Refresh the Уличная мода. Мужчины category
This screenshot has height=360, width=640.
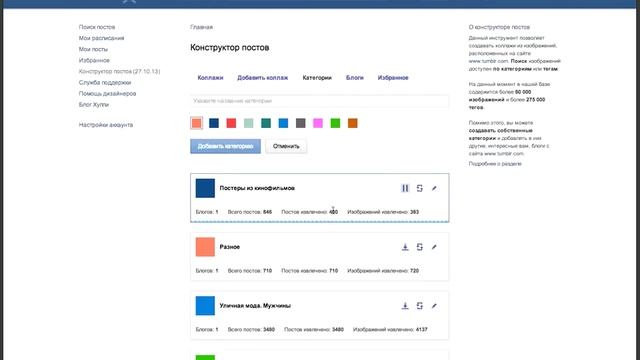[x=420, y=306]
